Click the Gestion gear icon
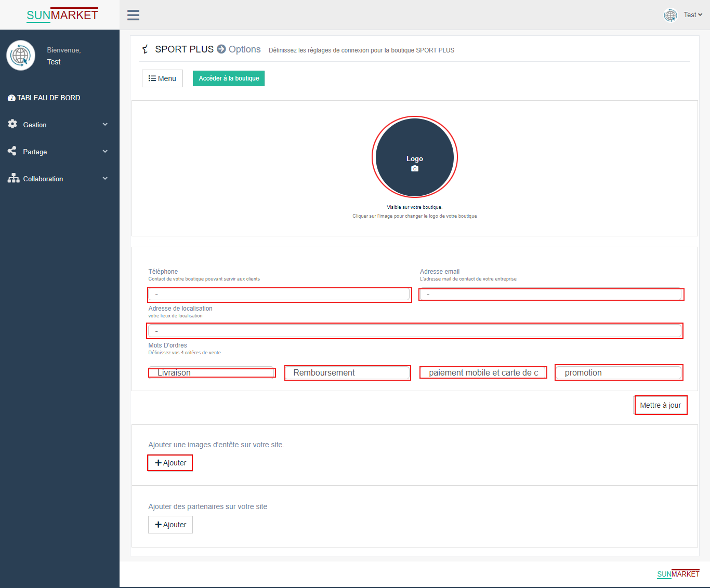This screenshot has width=710, height=588. 12,124
